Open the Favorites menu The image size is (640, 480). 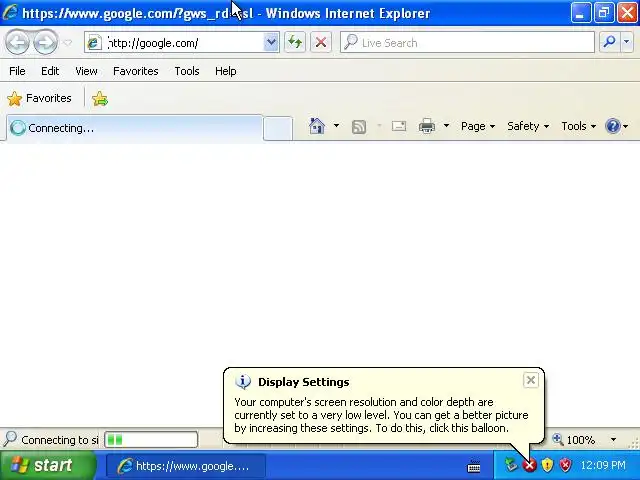tap(136, 71)
